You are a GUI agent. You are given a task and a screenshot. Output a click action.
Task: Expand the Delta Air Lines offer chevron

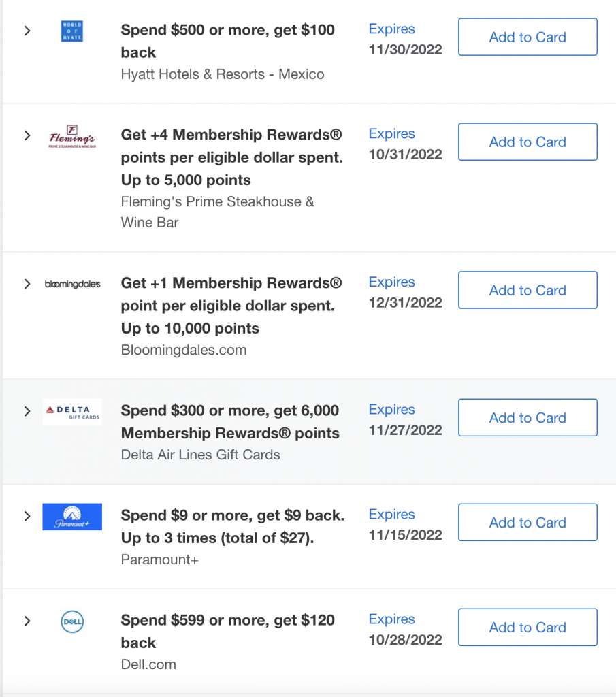27,411
